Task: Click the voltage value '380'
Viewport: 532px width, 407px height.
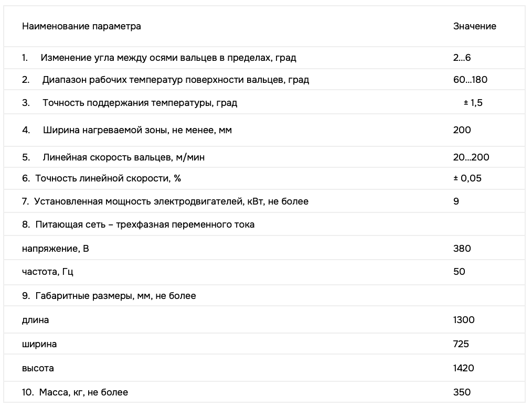Action: [462, 249]
